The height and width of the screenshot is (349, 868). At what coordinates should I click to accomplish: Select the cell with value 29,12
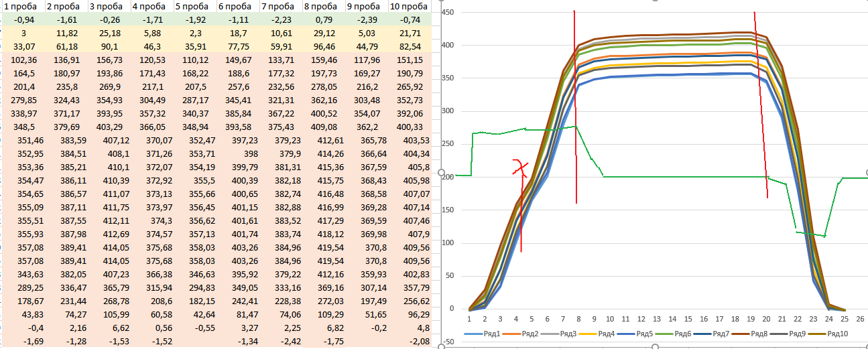tap(324, 32)
